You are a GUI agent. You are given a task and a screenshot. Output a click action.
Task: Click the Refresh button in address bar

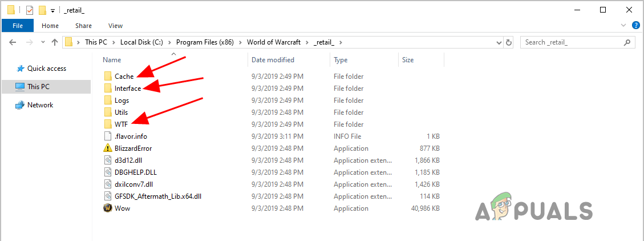click(x=509, y=42)
